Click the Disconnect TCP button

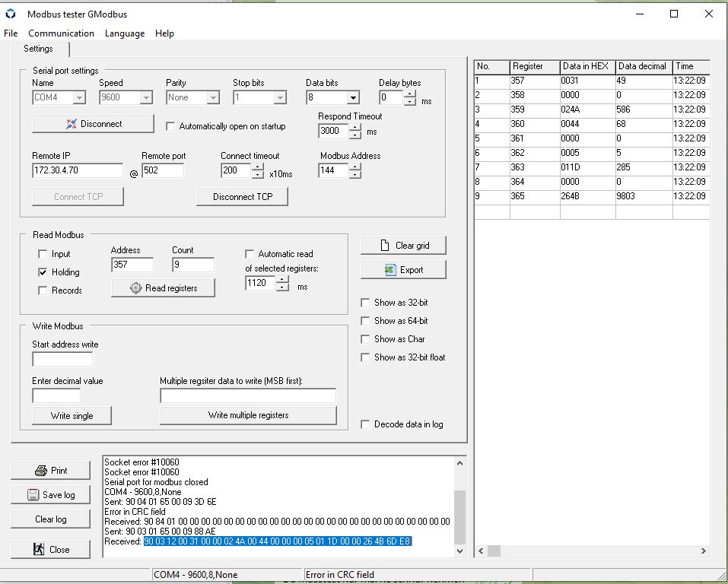(x=243, y=197)
